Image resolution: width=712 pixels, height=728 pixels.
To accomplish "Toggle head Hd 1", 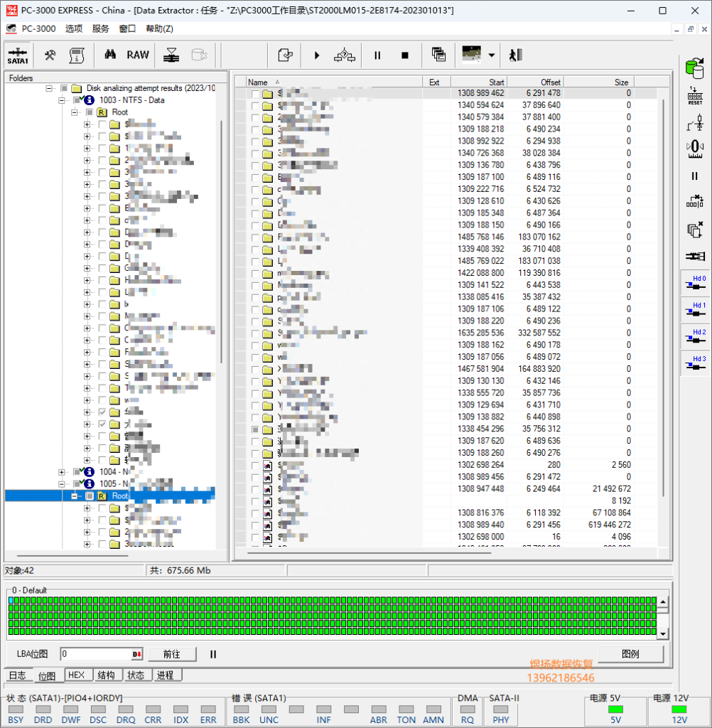I will [x=696, y=309].
